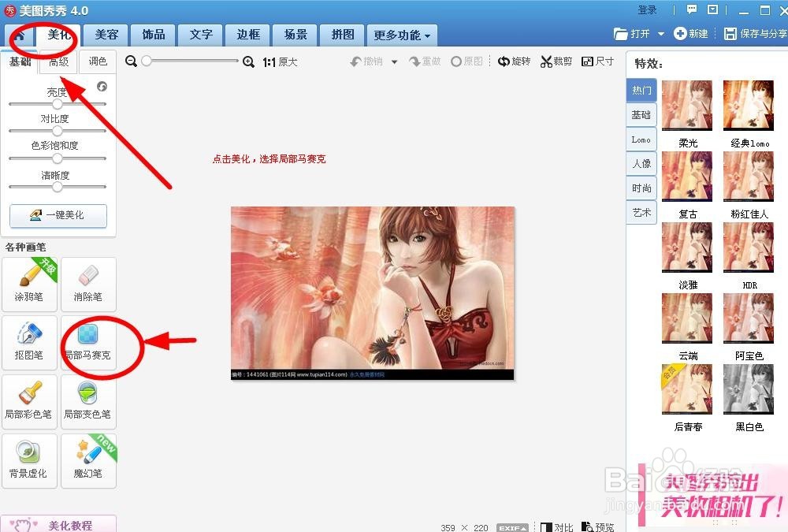Screen dimensions: 788x532
Task: Select the 涂鸦笔 doodle pen tool
Action: pos(29,284)
